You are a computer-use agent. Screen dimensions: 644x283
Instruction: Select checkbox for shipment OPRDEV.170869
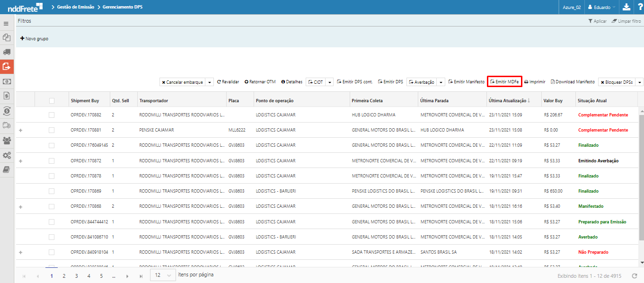pos(52,191)
